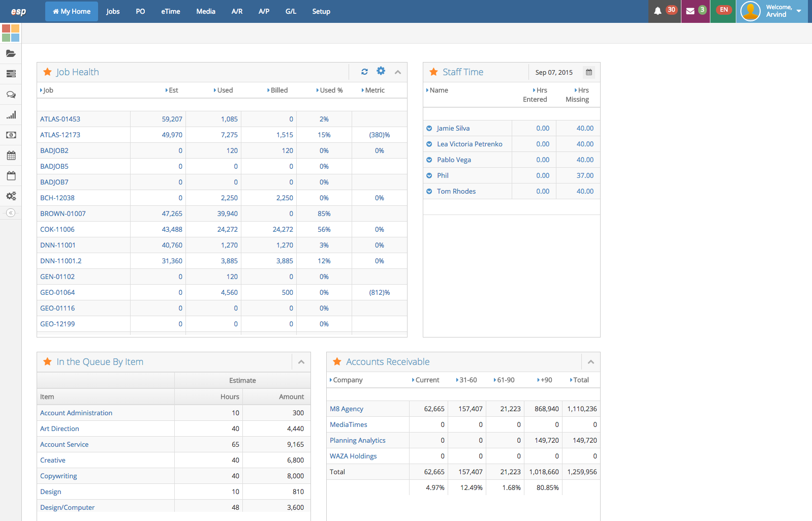Click the colored squares dashboard icon
Screen dimensions: 812x521
[x=11, y=33]
